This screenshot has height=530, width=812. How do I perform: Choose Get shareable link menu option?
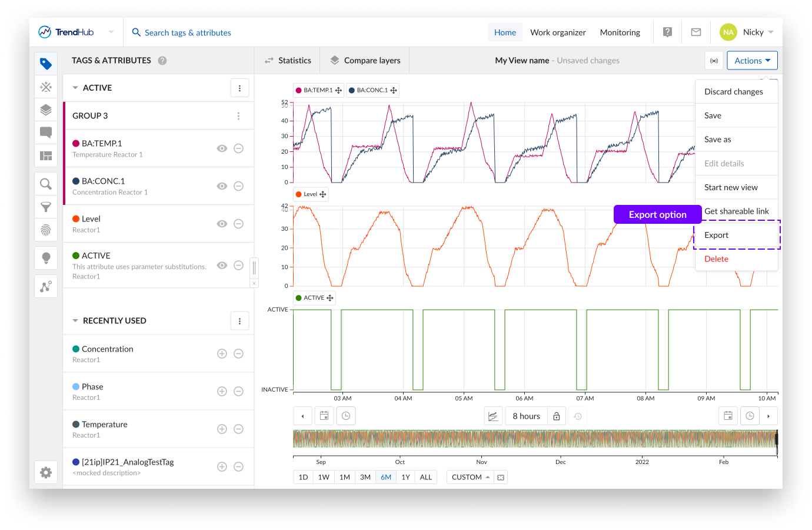tap(736, 211)
